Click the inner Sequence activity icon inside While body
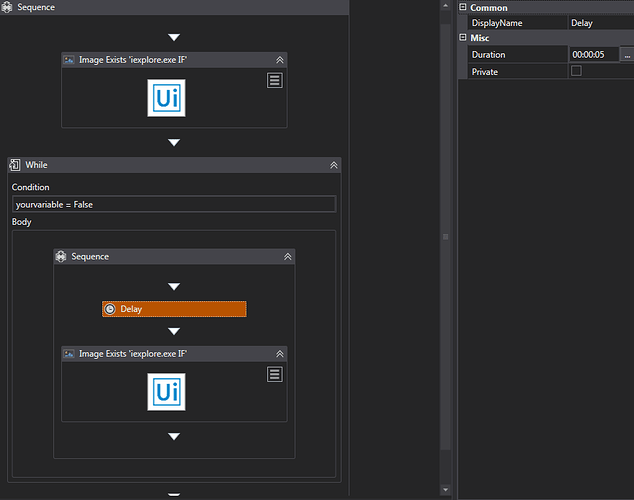Screen dimensions: 634x500 pos(61,257)
